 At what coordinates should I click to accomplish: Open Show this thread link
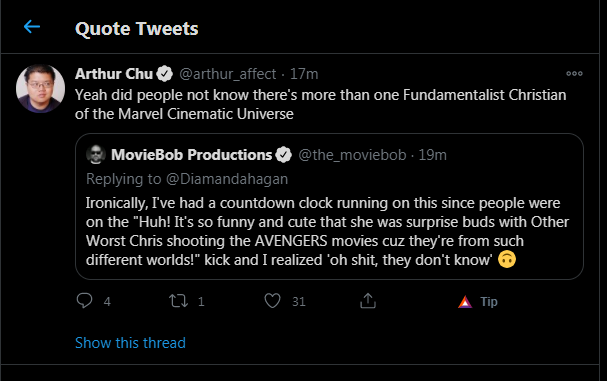click(130, 343)
